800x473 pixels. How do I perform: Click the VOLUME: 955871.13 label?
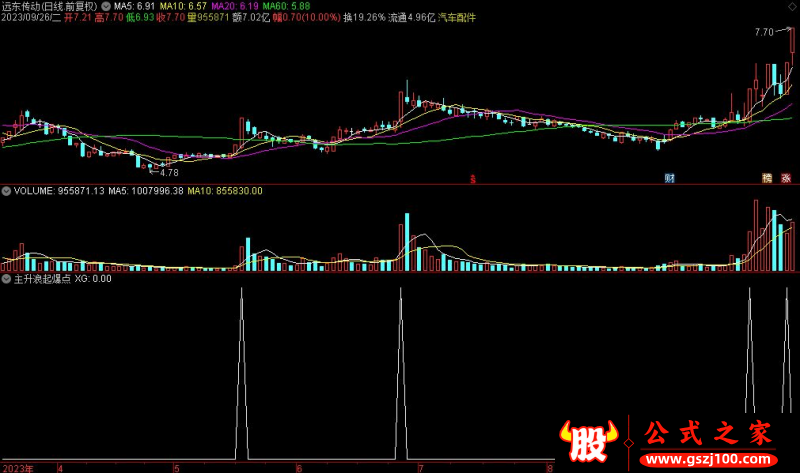[59, 191]
